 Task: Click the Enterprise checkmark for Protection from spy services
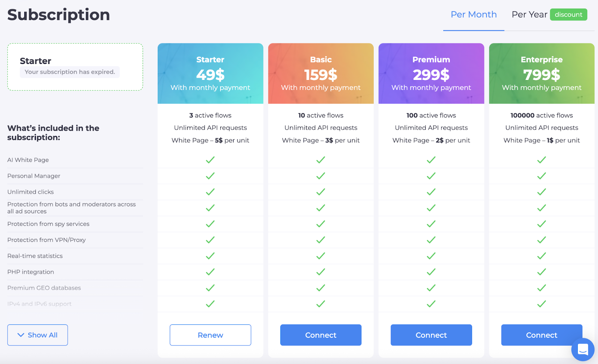click(542, 224)
